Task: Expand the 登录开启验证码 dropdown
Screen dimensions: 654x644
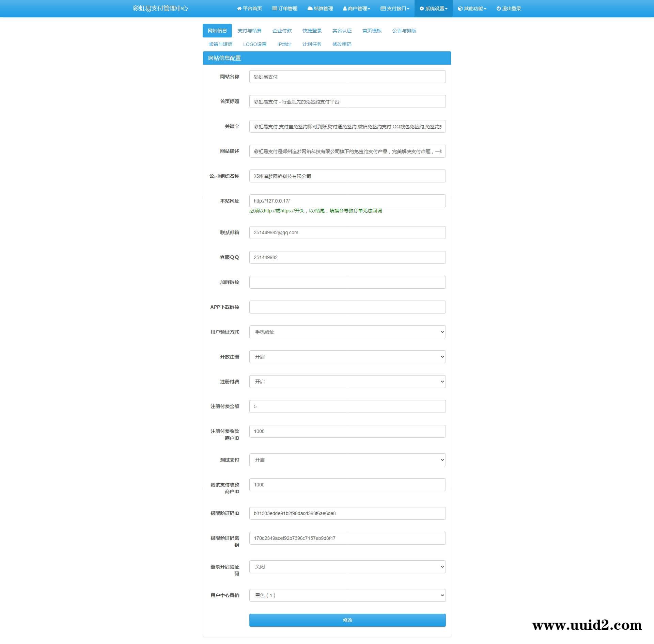Action: click(347, 567)
